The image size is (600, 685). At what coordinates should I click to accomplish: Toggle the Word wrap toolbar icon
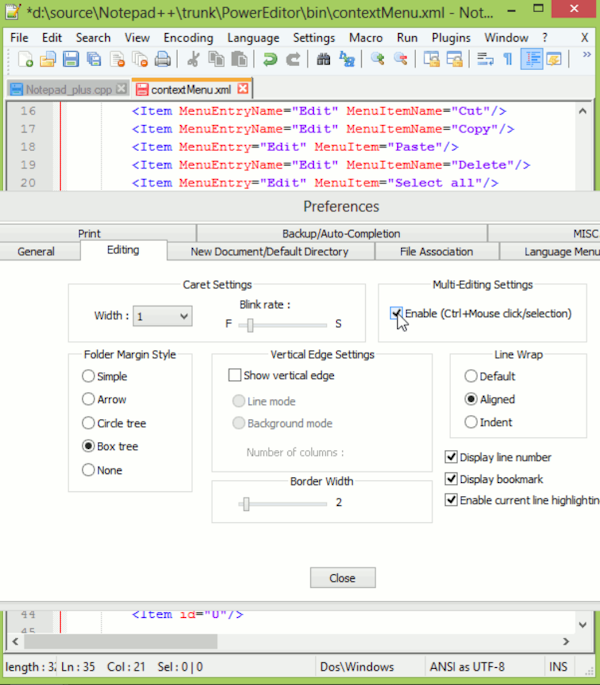[485, 59]
